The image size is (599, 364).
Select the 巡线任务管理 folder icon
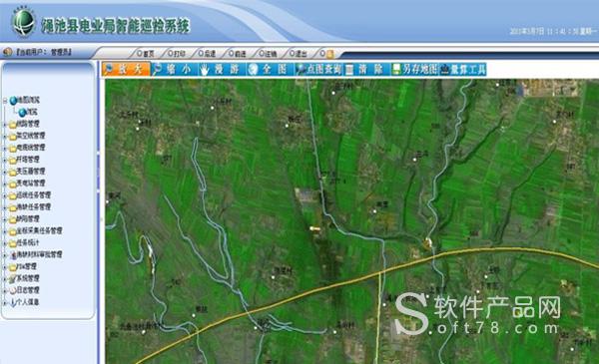click(13, 195)
